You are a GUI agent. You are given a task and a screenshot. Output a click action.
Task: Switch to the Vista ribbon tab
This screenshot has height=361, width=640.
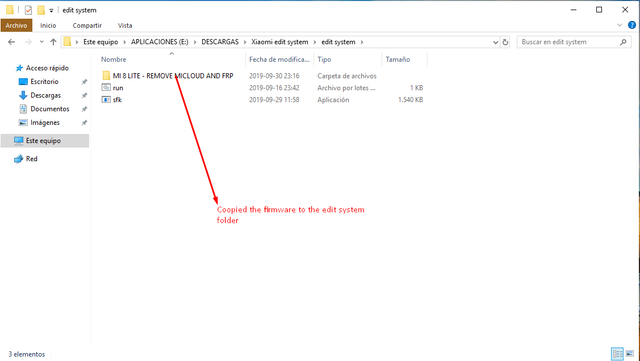tap(125, 25)
